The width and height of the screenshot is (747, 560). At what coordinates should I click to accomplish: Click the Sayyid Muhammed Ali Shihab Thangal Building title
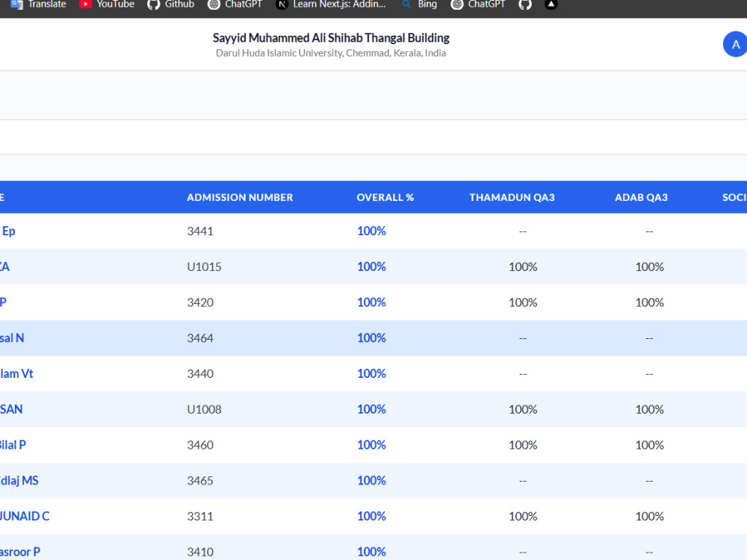pyautogui.click(x=331, y=37)
